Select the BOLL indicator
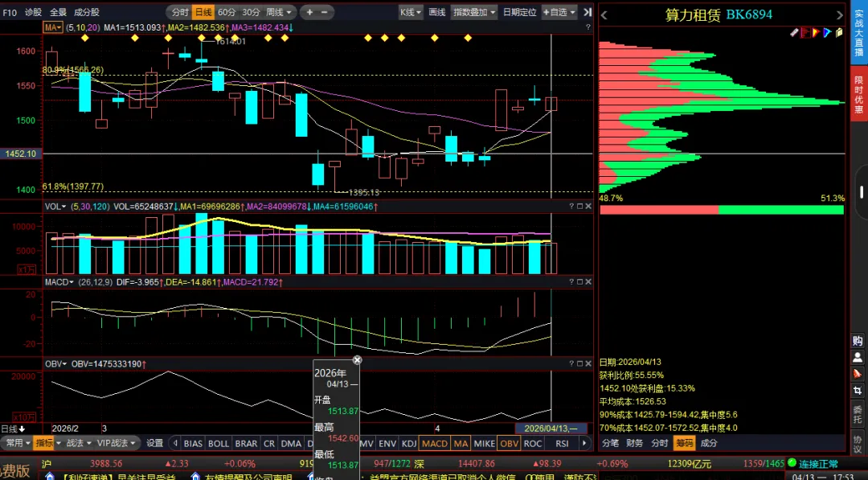868x480 pixels. [219, 444]
